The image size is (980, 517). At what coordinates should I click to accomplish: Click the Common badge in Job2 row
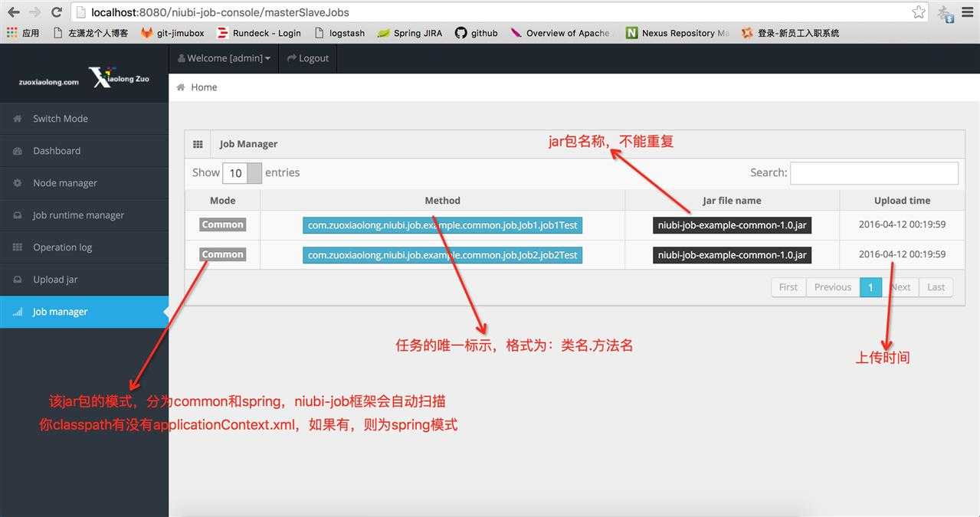coord(223,254)
